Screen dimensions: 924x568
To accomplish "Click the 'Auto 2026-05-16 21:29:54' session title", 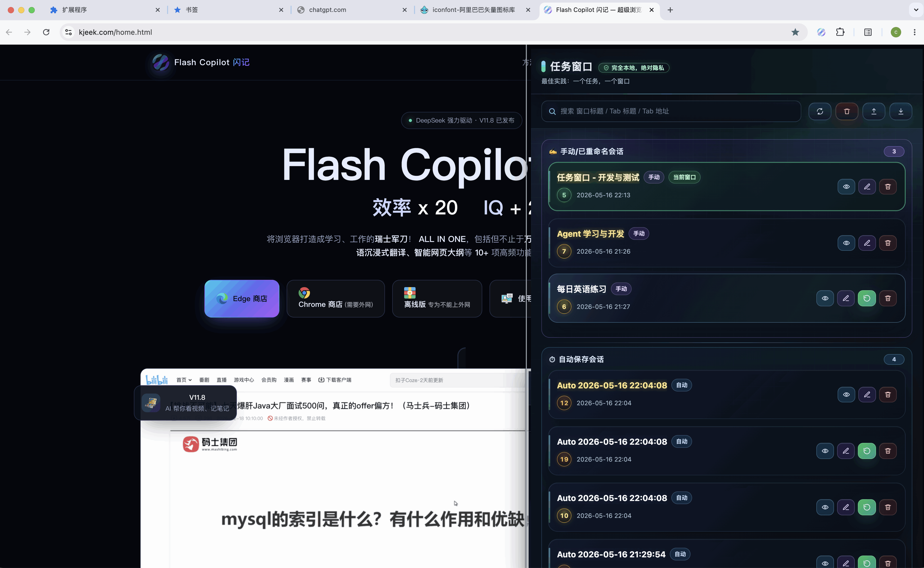I will tap(611, 554).
